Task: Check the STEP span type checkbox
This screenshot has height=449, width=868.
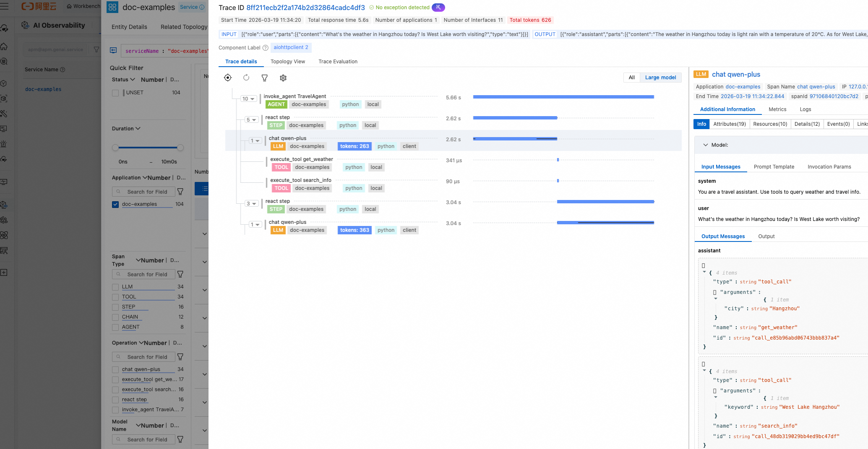Action: pos(115,307)
